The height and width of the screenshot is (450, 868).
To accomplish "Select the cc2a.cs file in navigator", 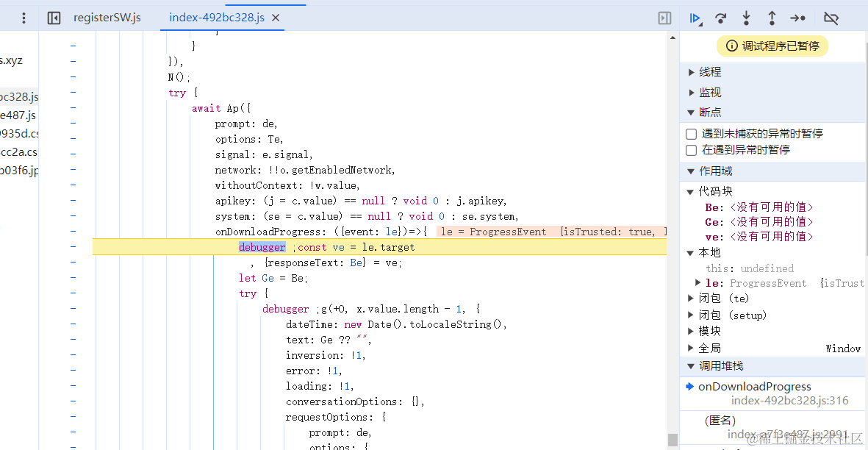I will point(19,151).
